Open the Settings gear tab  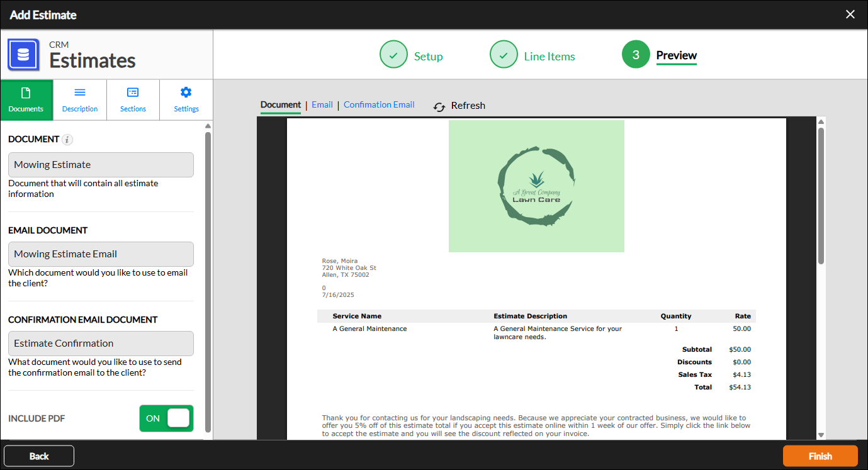(186, 100)
